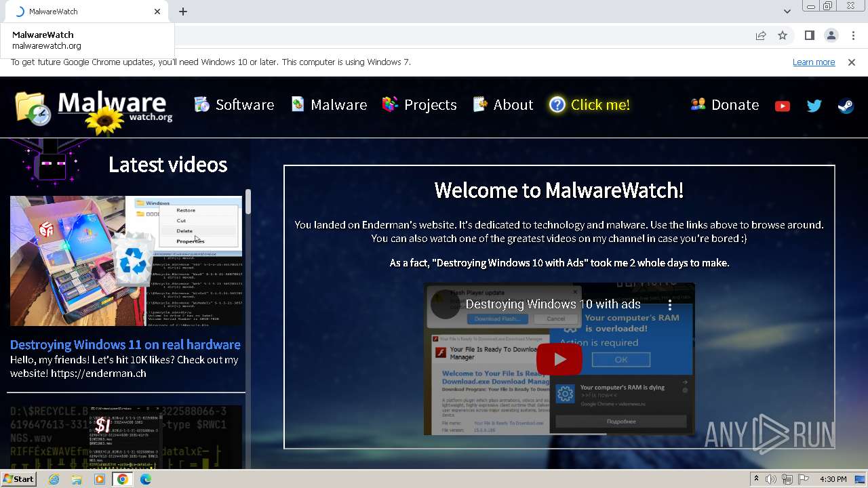Open the RECYCLE.BIN terminal video thumbnail

pos(126,437)
